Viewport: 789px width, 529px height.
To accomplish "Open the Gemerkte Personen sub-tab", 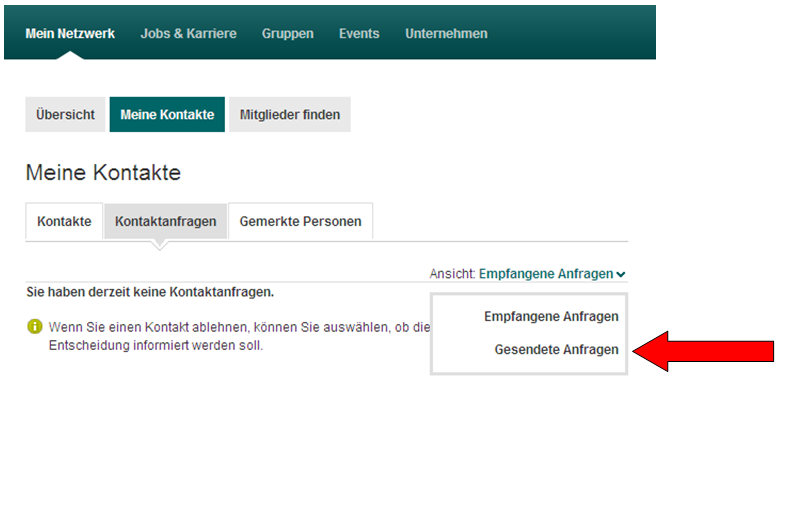I will [x=300, y=221].
